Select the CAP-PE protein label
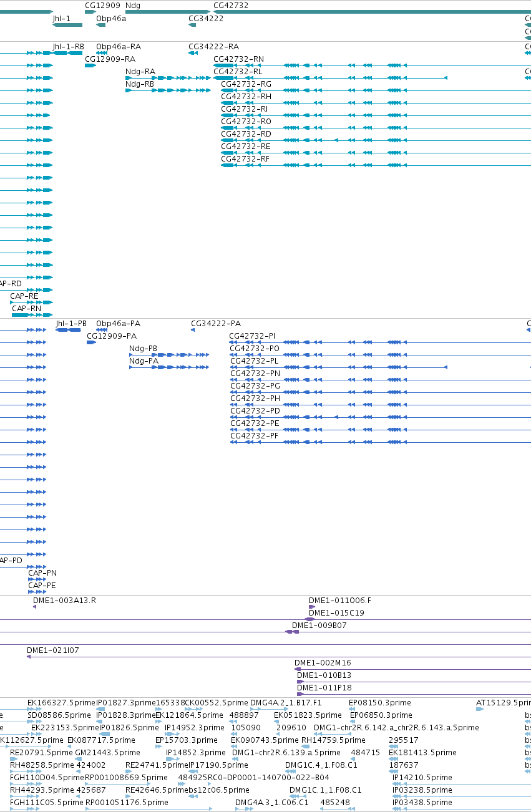The width and height of the screenshot is (531, 812). click(42, 586)
